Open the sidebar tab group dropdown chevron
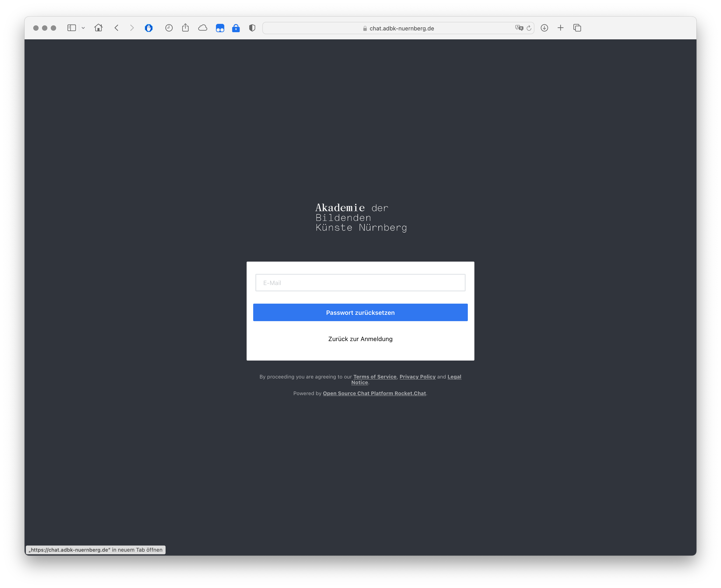The width and height of the screenshot is (721, 588). [x=83, y=28]
